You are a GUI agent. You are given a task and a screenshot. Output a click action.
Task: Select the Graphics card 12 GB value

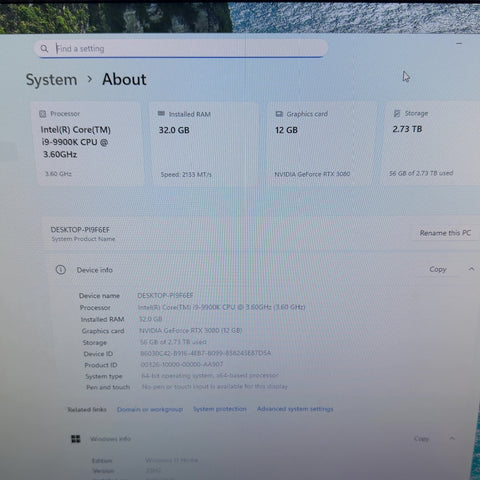(x=286, y=130)
